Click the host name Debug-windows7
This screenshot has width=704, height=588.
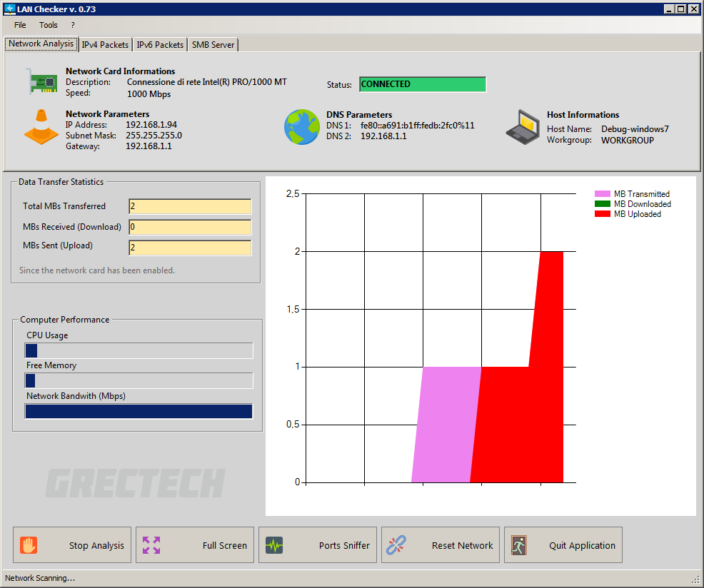point(635,129)
